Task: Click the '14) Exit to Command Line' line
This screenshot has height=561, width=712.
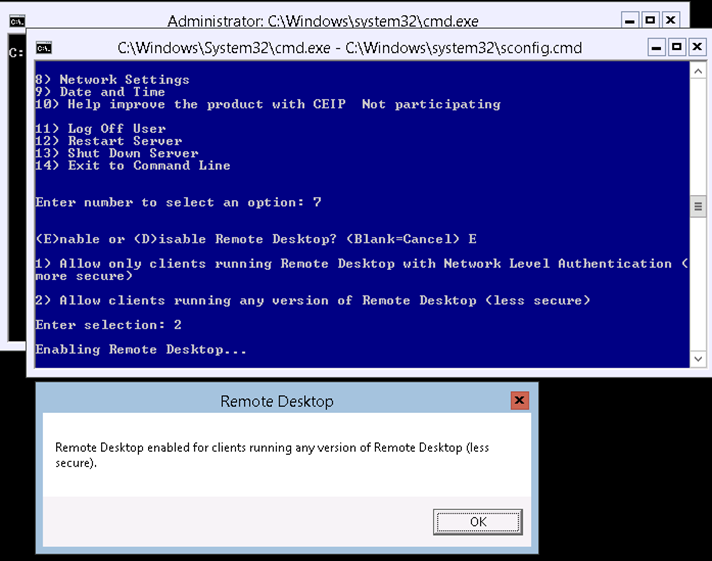Action: pyautogui.click(x=133, y=165)
